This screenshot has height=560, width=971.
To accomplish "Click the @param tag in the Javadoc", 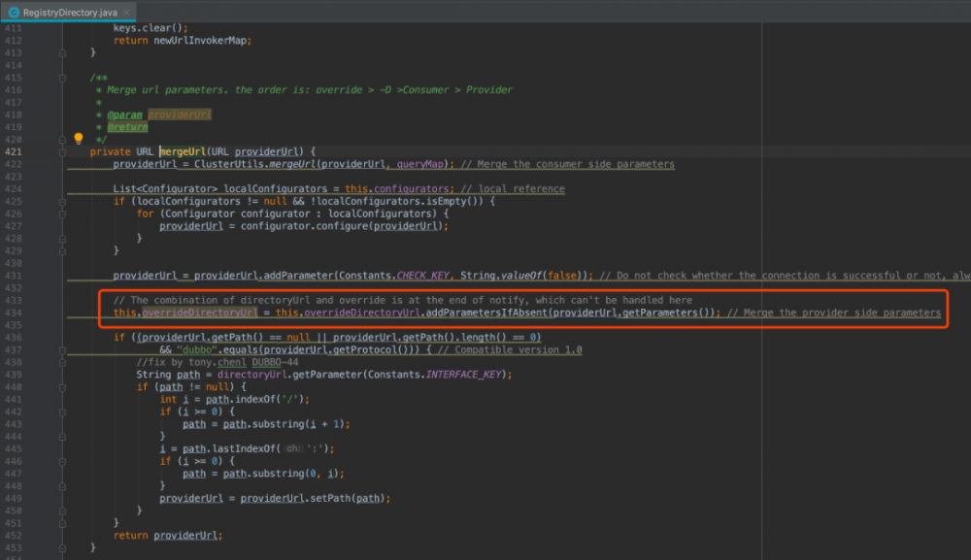I will pyautogui.click(x=124, y=115).
